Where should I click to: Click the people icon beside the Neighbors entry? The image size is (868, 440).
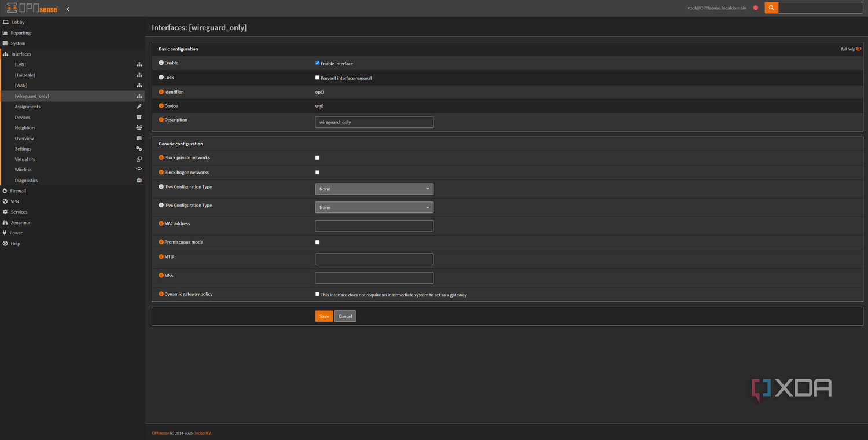point(139,127)
